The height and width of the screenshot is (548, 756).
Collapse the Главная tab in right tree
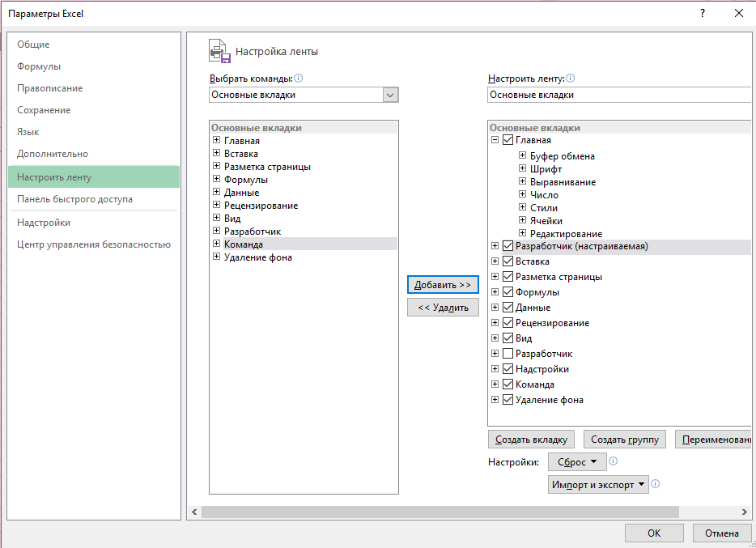(x=495, y=140)
